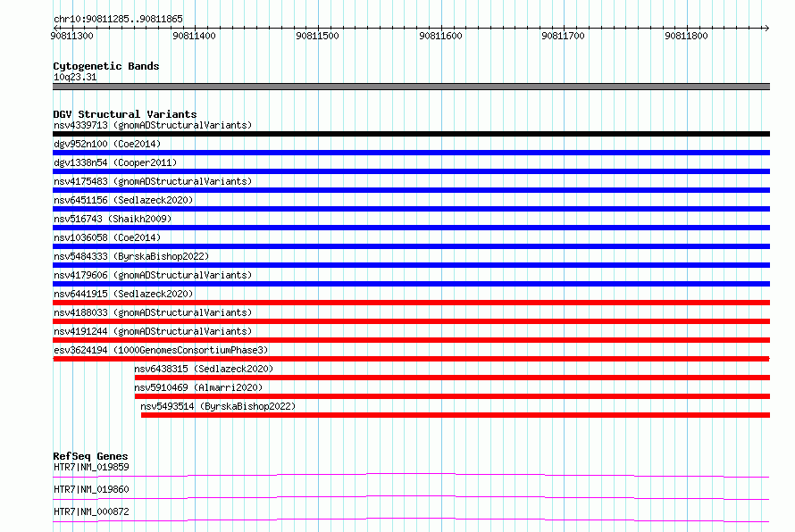Open the nsv4179606 gnomAD variant label
This screenshot has height=532, width=795.
click(153, 275)
